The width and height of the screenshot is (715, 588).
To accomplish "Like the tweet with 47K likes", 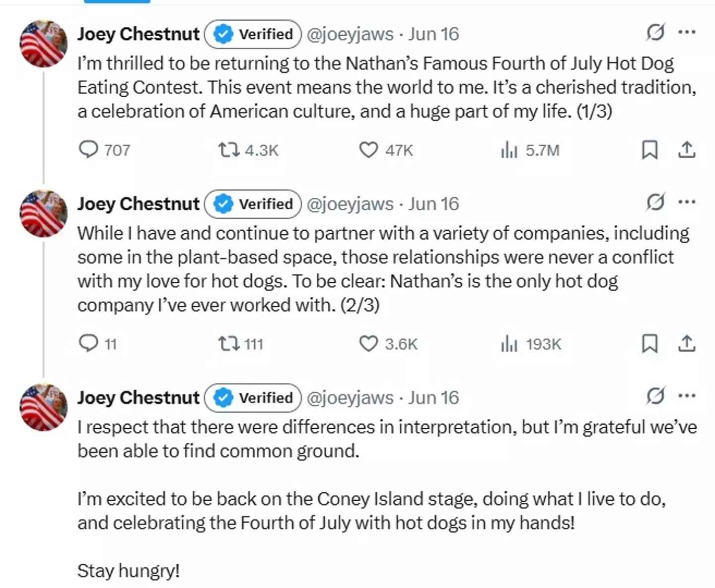I will click(x=368, y=150).
